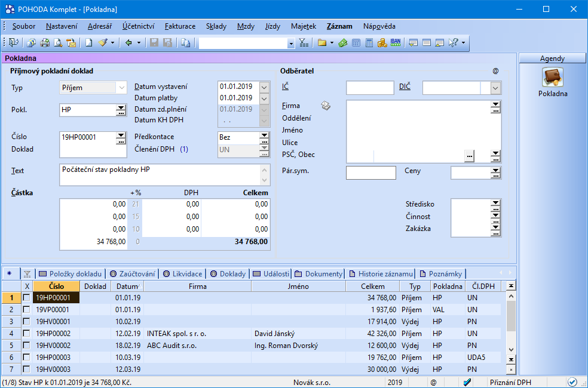Mark the checkbox for record 19HP00003
Image resolution: width=588 pixels, height=388 pixels.
[x=26, y=358]
